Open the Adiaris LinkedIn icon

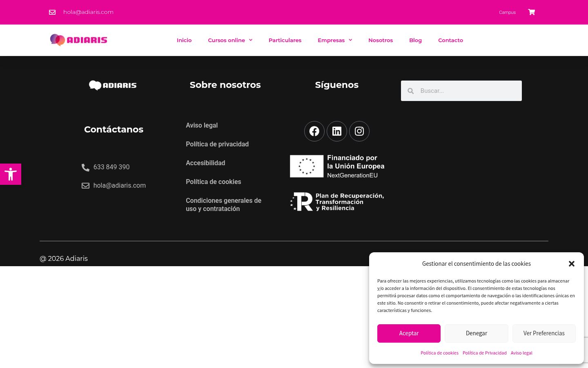337,131
